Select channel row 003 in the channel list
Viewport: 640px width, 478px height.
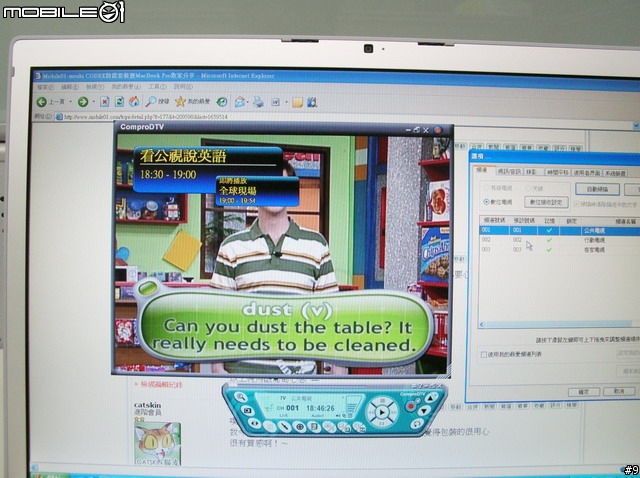559,249
